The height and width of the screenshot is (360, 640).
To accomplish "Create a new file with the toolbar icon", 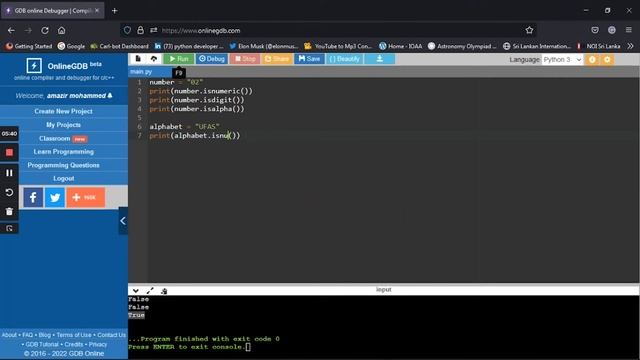I will tap(138, 59).
